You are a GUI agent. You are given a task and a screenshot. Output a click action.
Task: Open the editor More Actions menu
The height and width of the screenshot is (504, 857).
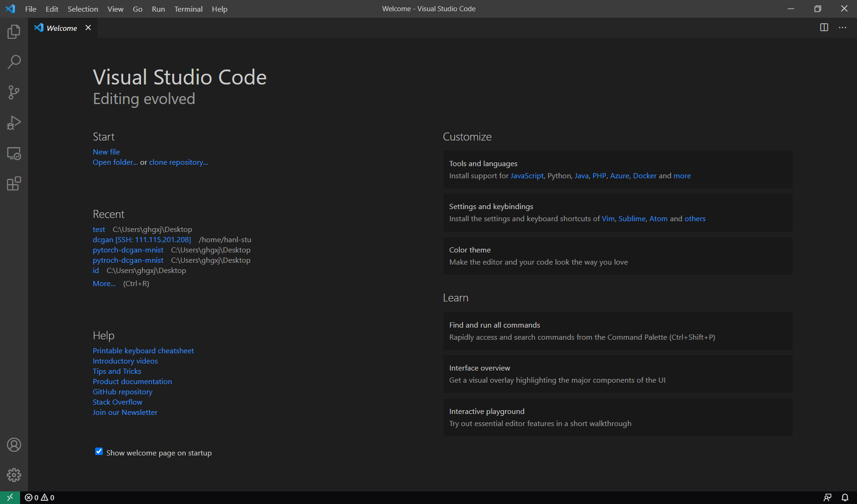tap(843, 28)
